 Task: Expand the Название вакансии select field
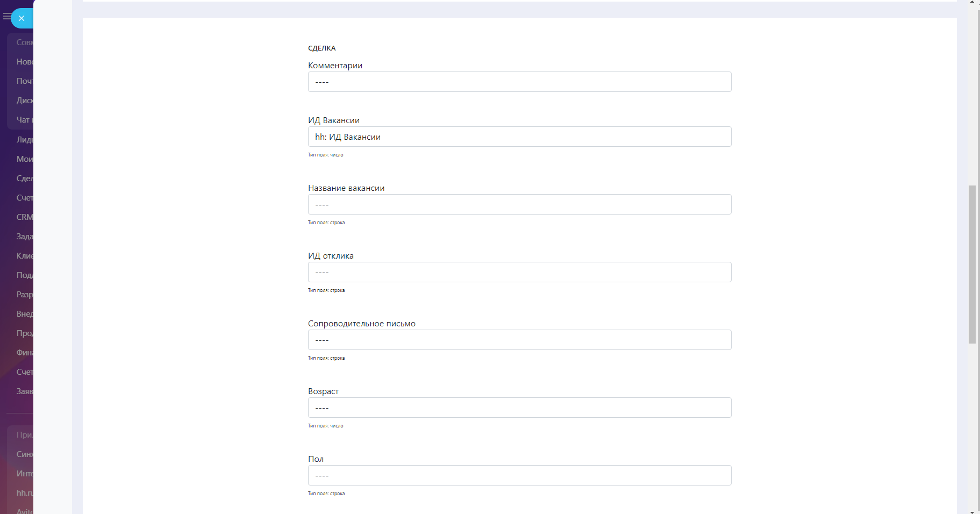[519, 204]
